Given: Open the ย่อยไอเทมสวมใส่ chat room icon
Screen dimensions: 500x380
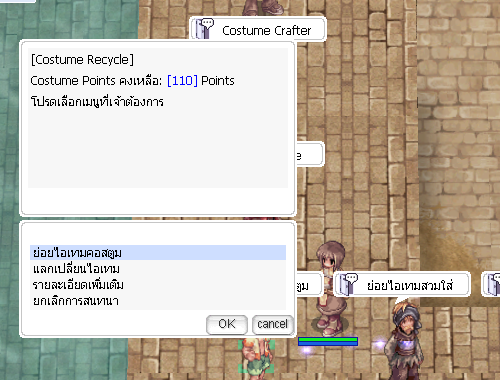Looking at the screenshot, I should [x=348, y=284].
